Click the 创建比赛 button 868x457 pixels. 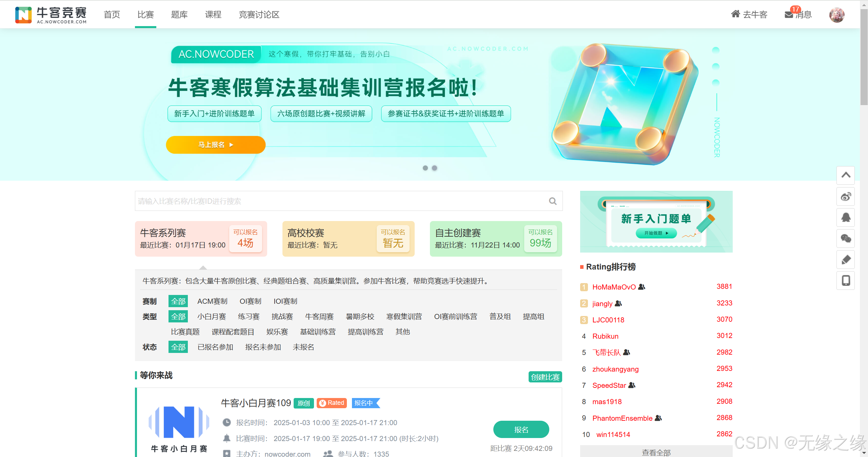pos(545,377)
